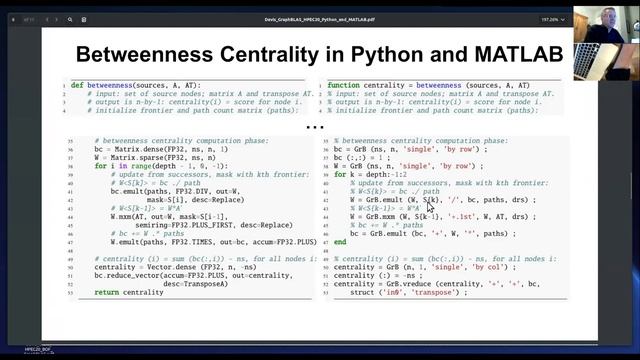Click 'centrality = Vector.dense (FP32, n, -ns)' line

coord(175,267)
